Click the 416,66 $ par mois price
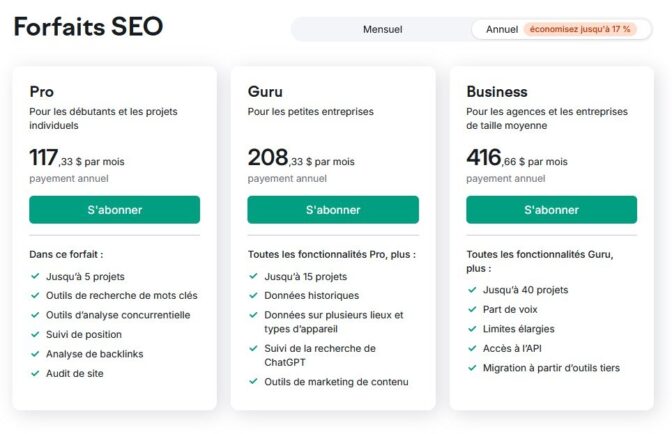This screenshot has height=434, width=672. pyautogui.click(x=517, y=158)
